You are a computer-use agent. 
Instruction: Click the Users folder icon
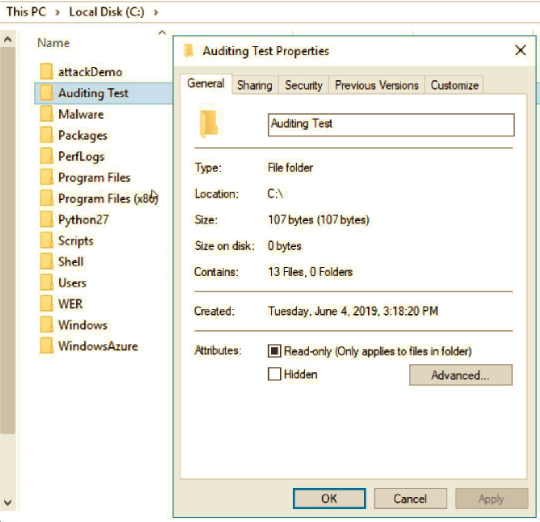46,283
